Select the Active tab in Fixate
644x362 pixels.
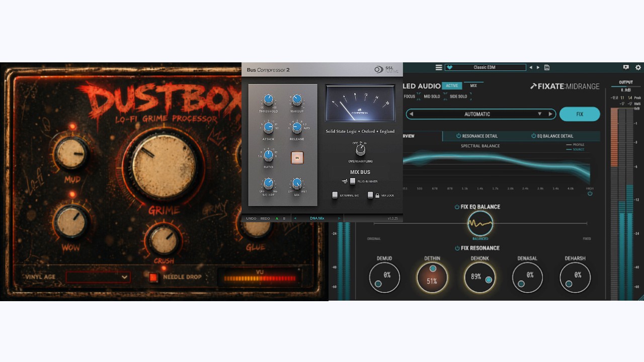coord(452,85)
